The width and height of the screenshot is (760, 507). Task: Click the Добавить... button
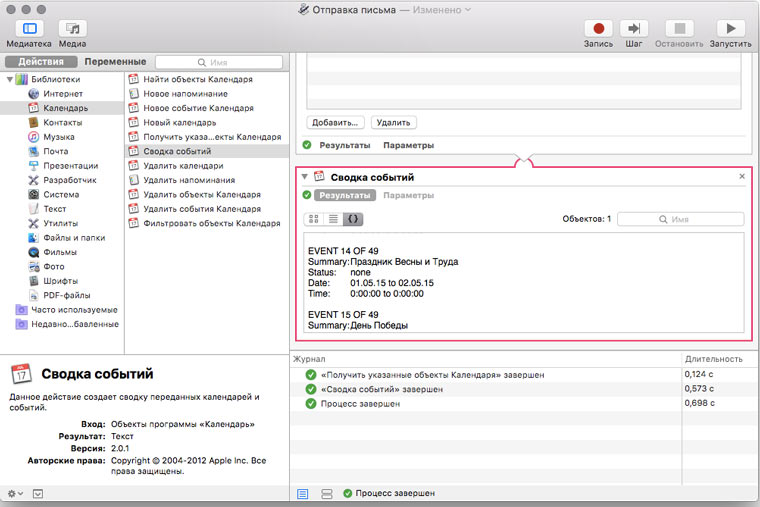[x=335, y=123]
